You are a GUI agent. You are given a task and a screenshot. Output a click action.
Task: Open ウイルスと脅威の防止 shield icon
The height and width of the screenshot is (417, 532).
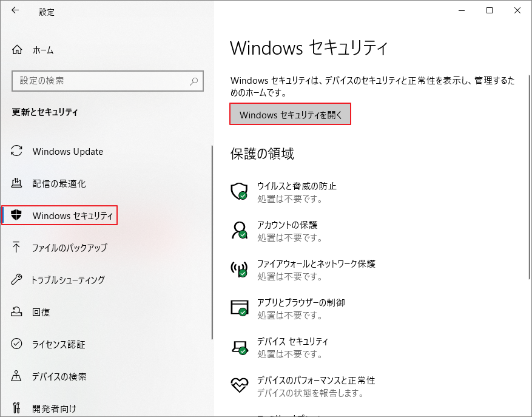(239, 192)
